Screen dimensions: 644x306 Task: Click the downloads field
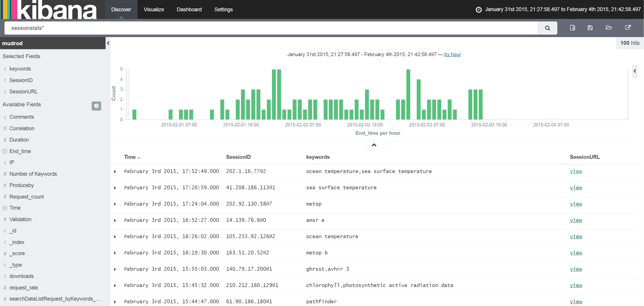tap(22, 276)
